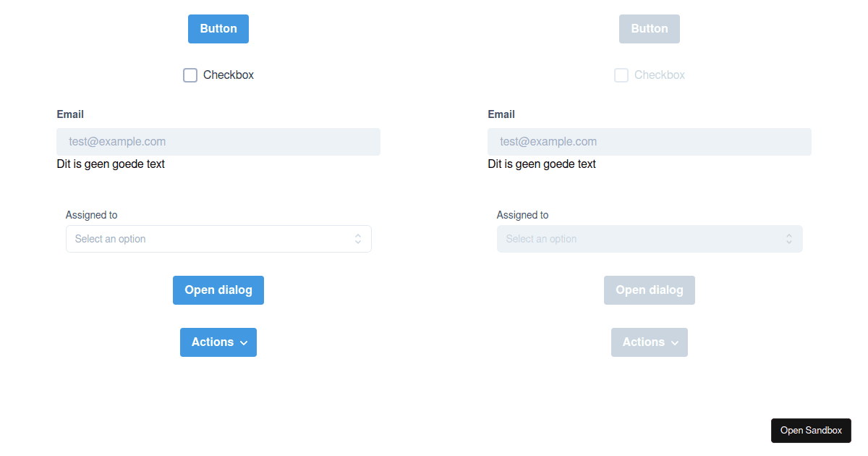Image resolution: width=868 pixels, height=456 pixels.
Task: Click the disabled Assigned to select on the right
Action: click(x=650, y=238)
